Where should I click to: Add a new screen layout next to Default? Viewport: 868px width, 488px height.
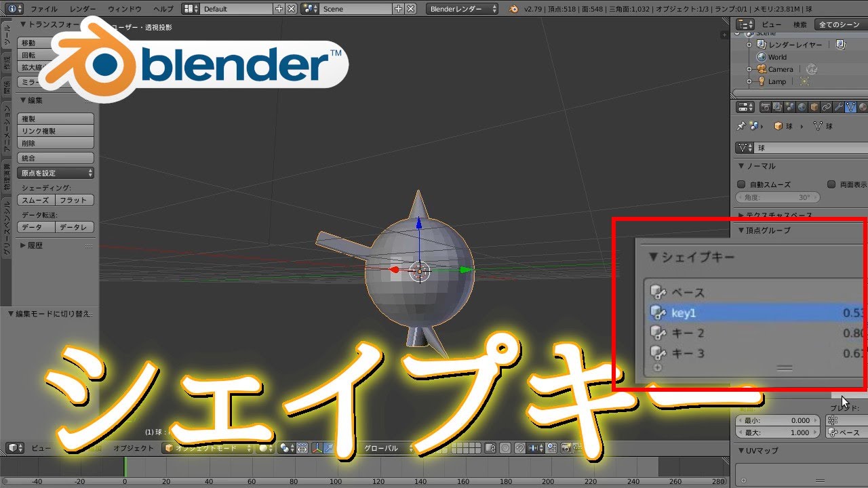tap(279, 9)
